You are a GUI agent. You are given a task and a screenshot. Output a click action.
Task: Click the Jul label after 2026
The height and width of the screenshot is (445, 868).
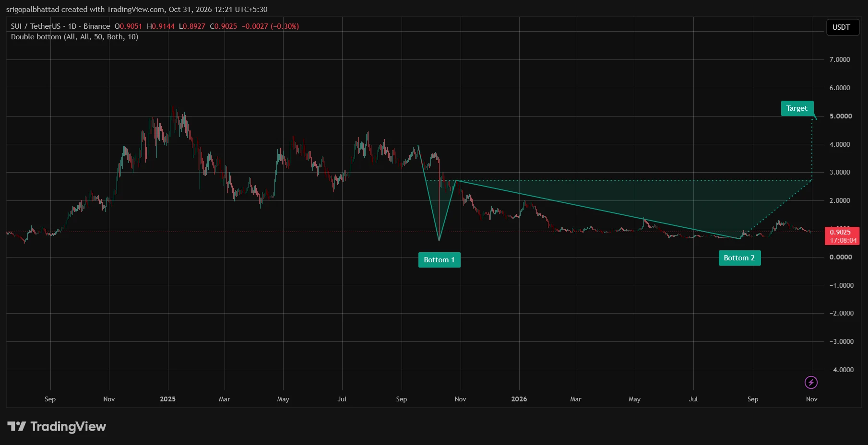pyautogui.click(x=693, y=399)
